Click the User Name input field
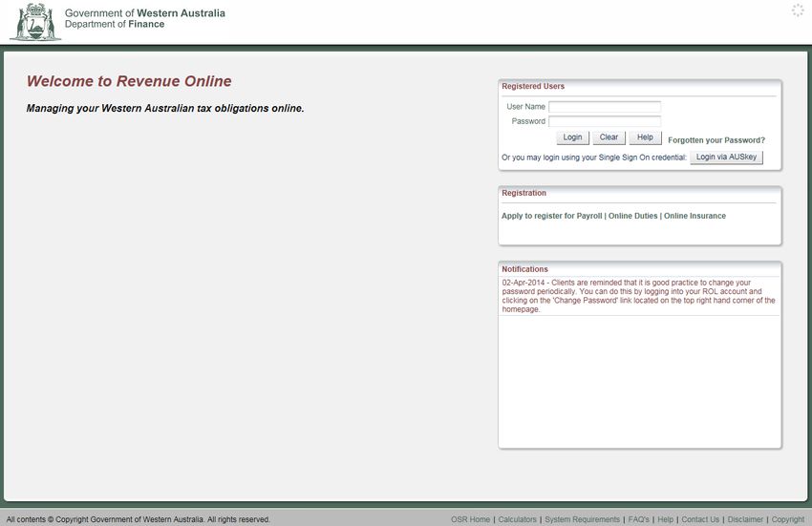812x526 pixels. point(605,107)
